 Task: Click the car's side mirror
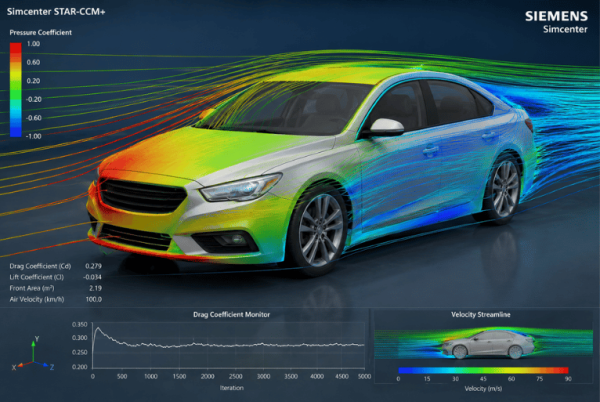[x=386, y=127]
